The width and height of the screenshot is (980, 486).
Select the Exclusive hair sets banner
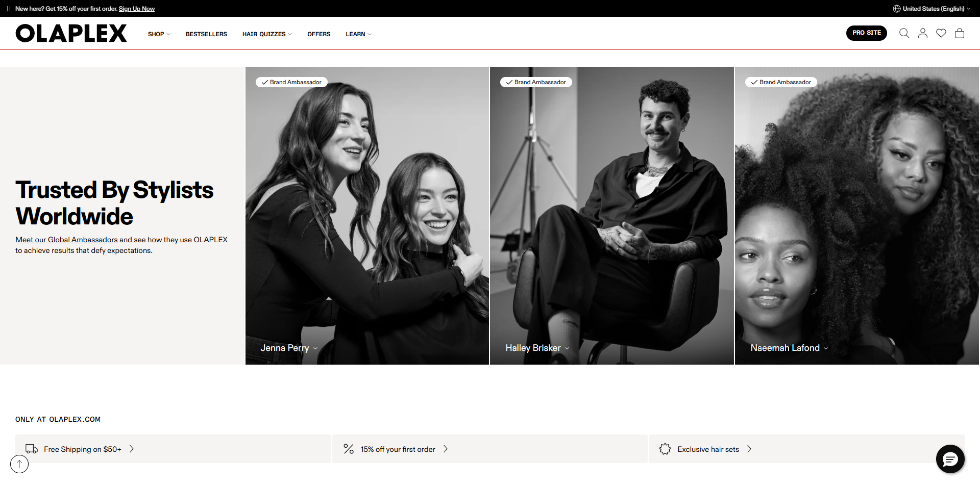pyautogui.click(x=806, y=449)
